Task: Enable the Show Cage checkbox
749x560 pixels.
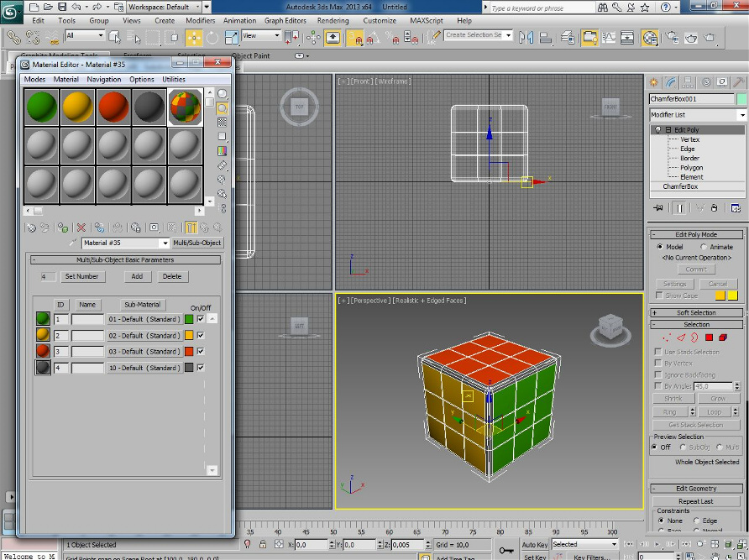Action: 659,296
